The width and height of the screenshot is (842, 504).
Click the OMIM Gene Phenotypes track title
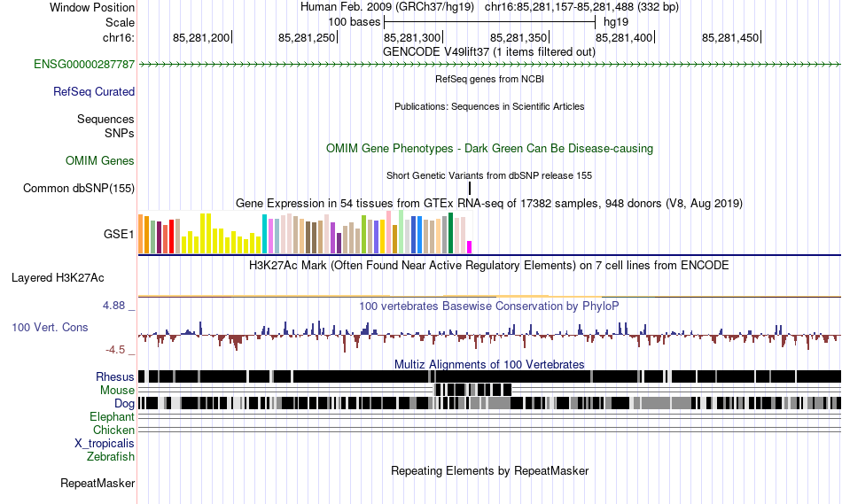[489, 149]
